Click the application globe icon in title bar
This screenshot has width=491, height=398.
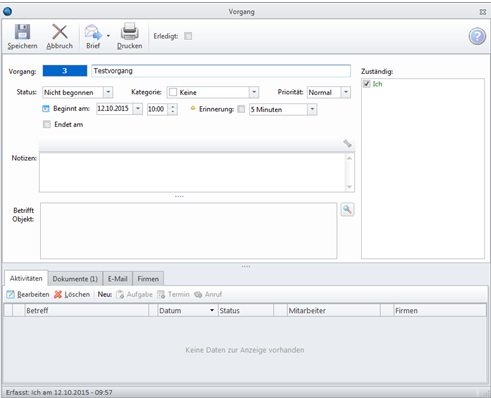click(x=8, y=12)
